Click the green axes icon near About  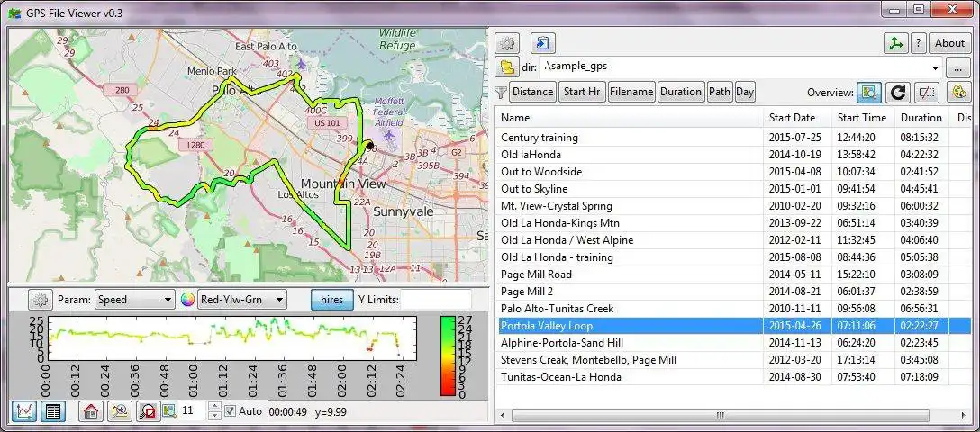[894, 43]
